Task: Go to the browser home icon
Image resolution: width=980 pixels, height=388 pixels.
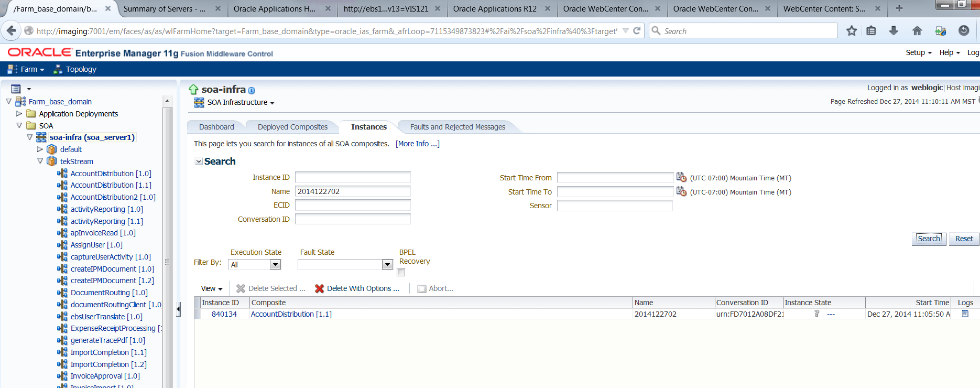Action: tap(917, 31)
